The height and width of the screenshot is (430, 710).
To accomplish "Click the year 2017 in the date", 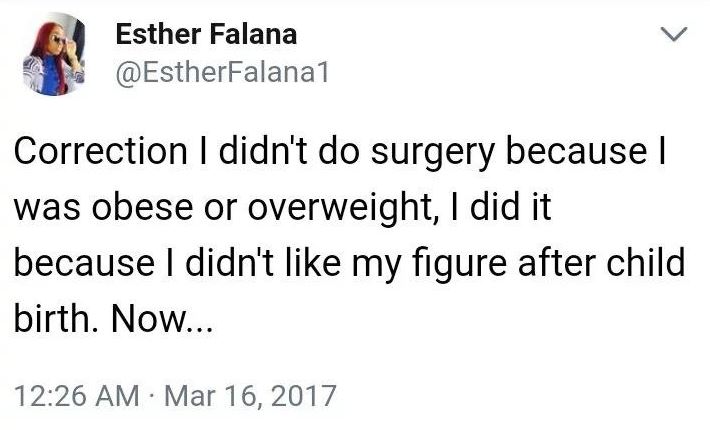I will click(x=307, y=394).
